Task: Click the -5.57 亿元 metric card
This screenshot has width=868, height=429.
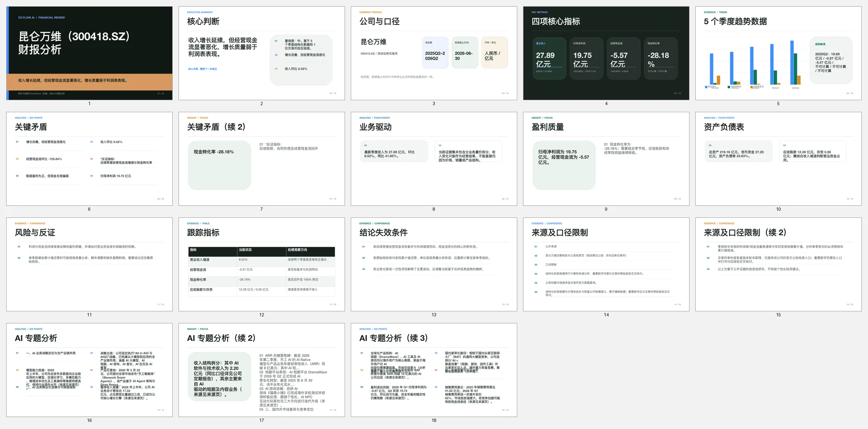Action: tap(624, 58)
